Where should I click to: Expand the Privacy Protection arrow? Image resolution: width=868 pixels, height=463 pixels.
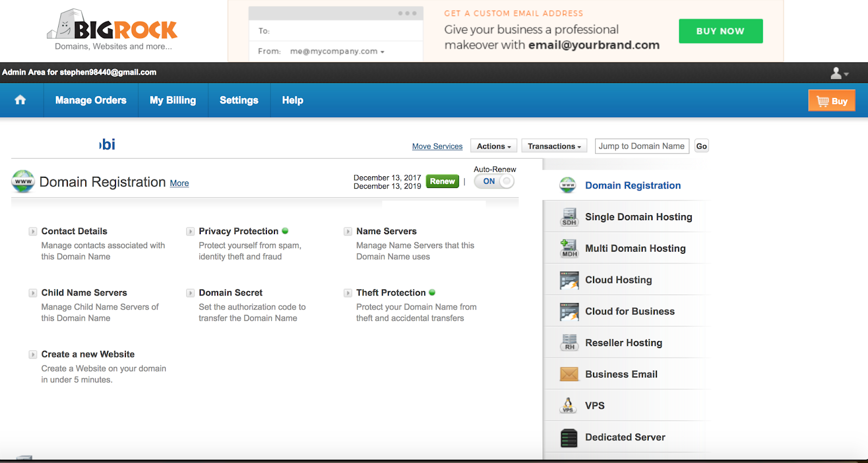(190, 232)
